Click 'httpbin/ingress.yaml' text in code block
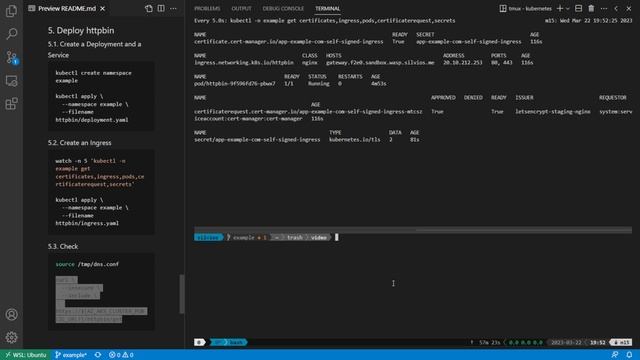 pos(87,223)
